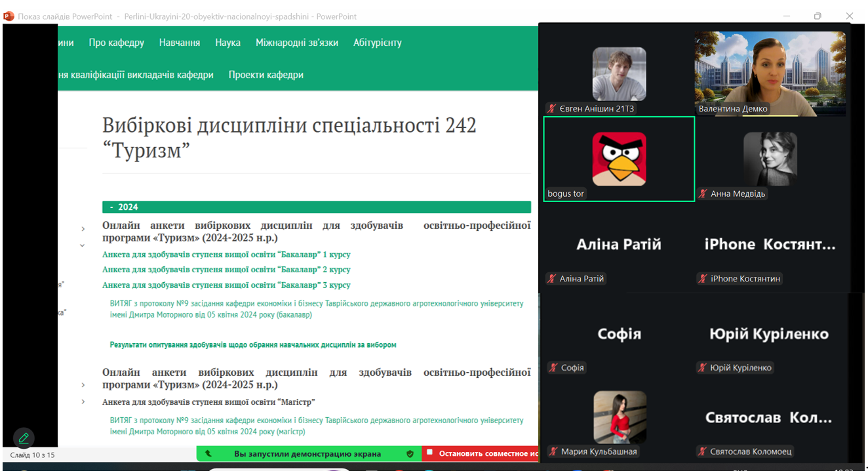Select Анна Медвідь's profile photo
Image resolution: width=868 pixels, height=473 pixels.
point(770,159)
